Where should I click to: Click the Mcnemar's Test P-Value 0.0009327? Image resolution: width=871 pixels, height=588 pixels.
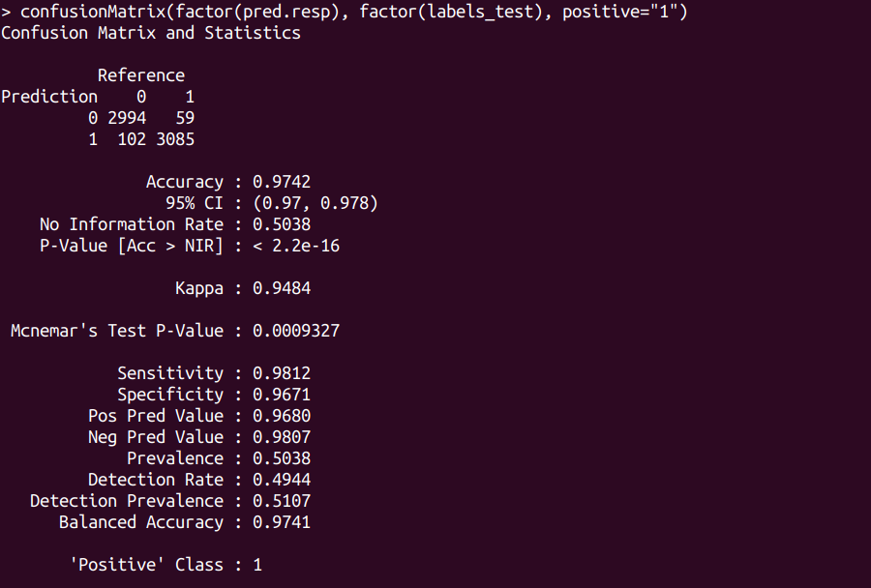(x=296, y=331)
